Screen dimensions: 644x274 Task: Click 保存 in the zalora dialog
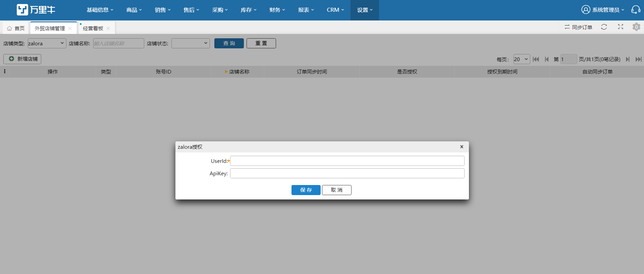coord(306,190)
